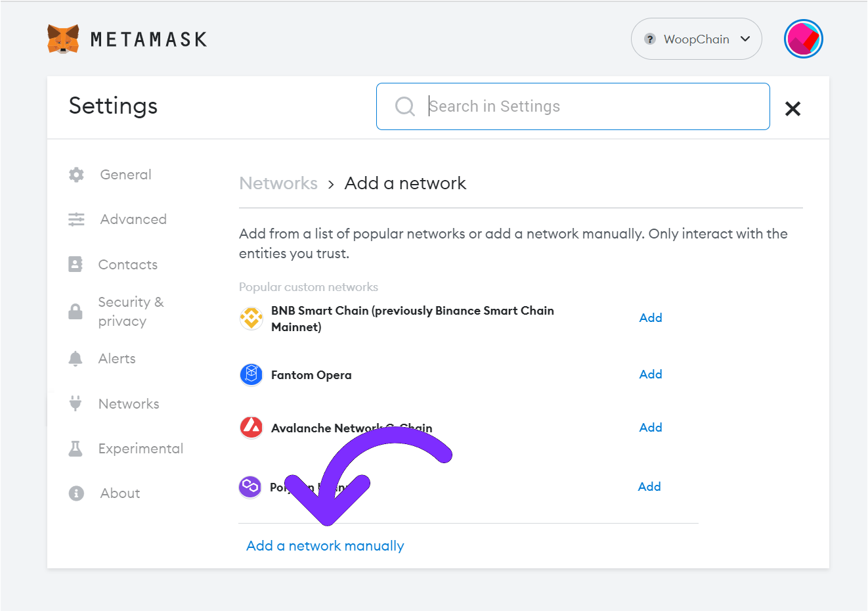This screenshot has height=611, width=868.
Task: Open the Experimental settings tab
Action: [141, 449]
